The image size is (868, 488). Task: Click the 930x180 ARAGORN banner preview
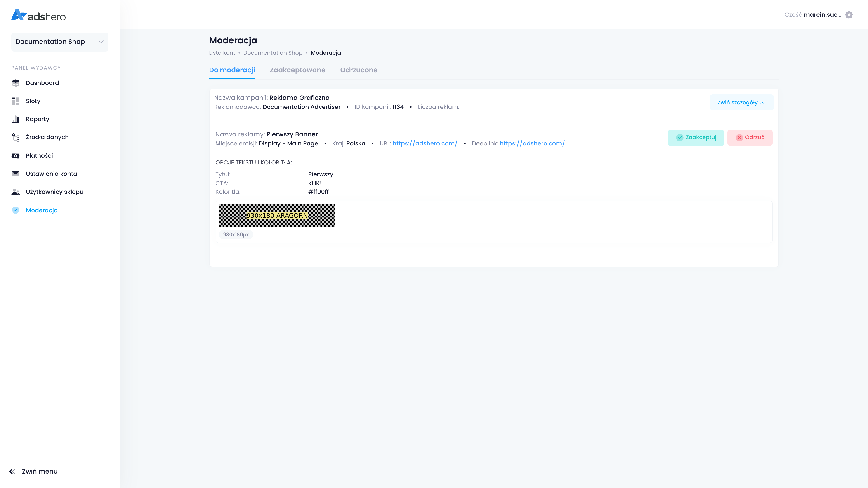tap(277, 216)
